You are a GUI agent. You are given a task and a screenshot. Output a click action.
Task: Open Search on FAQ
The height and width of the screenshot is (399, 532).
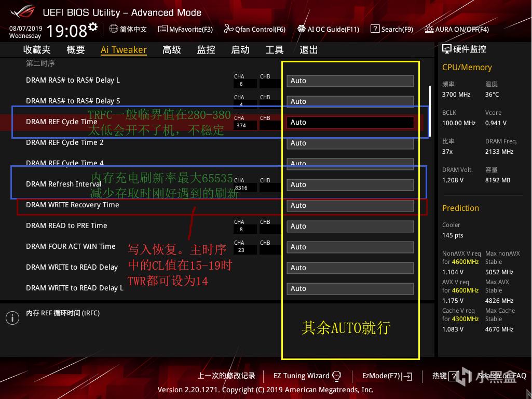click(502, 376)
